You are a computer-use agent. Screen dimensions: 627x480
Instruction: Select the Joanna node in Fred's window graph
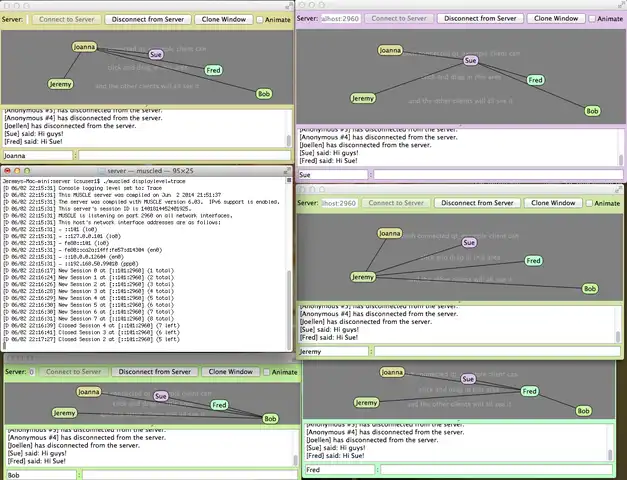click(x=392, y=372)
